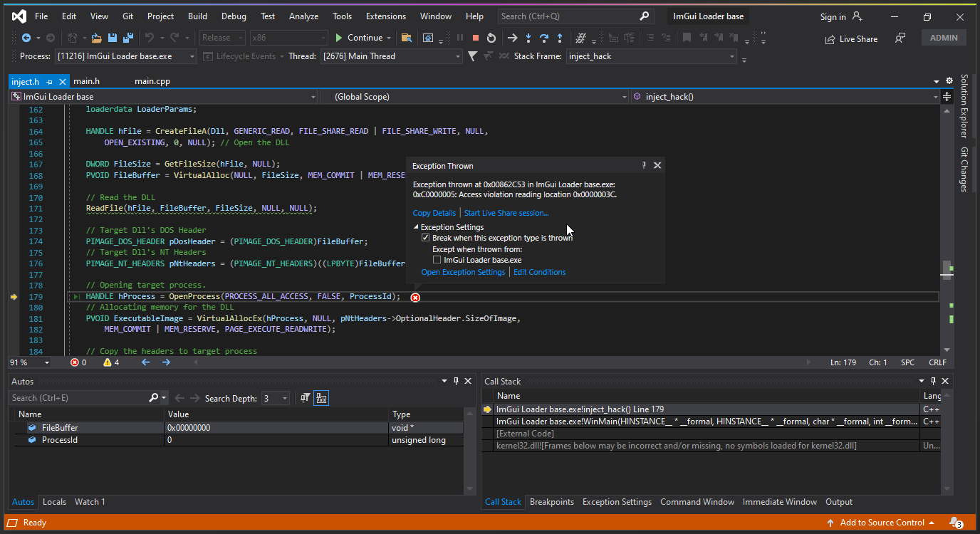Click the Save All icon in toolbar
Screen dimensions: 980x534
click(128, 38)
